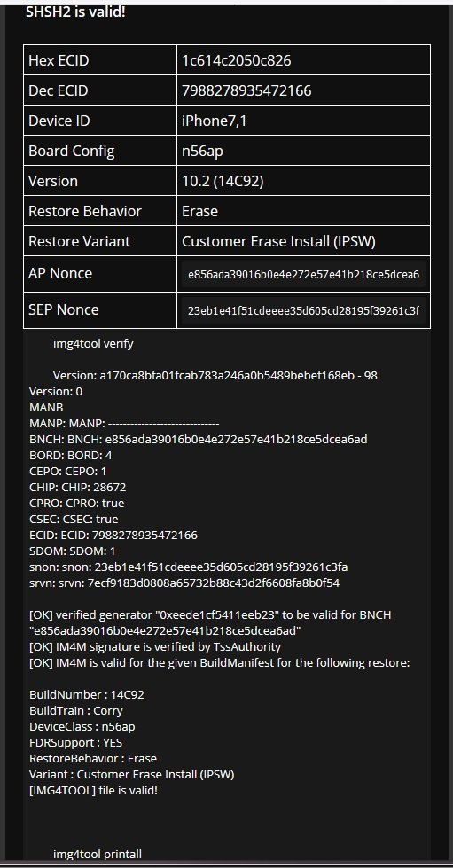Select the SEP Nonce code field
The image size is (453, 868).
pyautogui.click(x=303, y=310)
